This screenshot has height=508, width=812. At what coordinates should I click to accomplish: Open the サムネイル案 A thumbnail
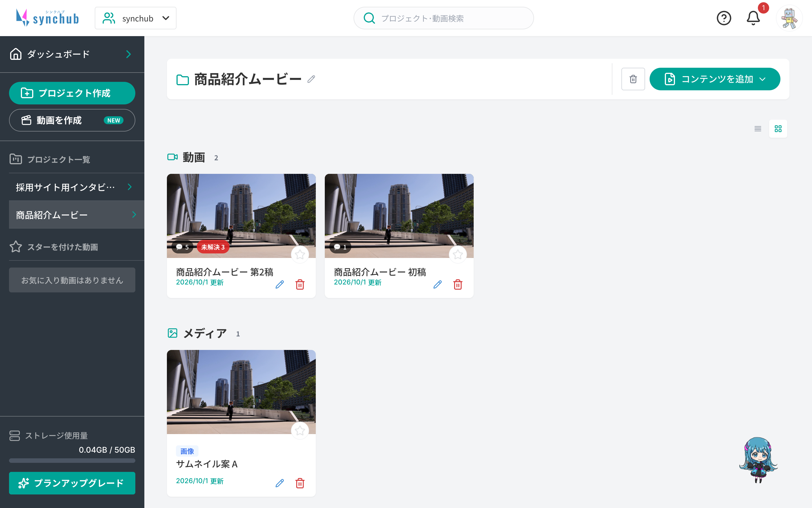coord(241,392)
